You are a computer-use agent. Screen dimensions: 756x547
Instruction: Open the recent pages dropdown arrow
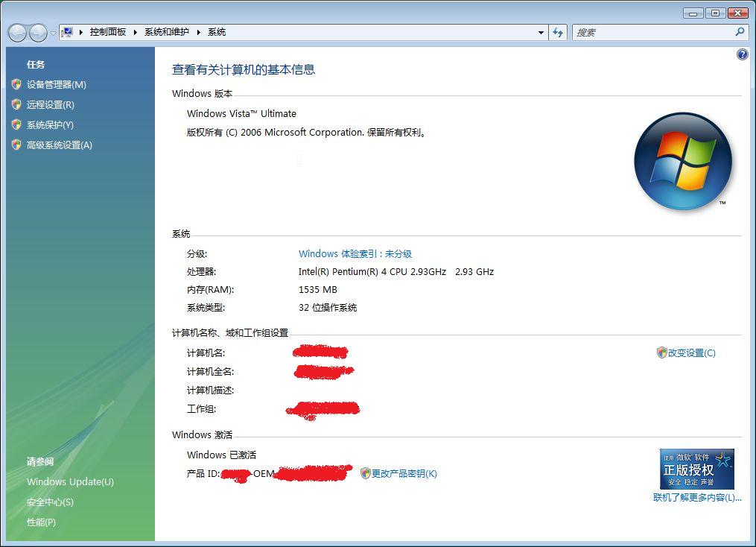click(x=53, y=34)
